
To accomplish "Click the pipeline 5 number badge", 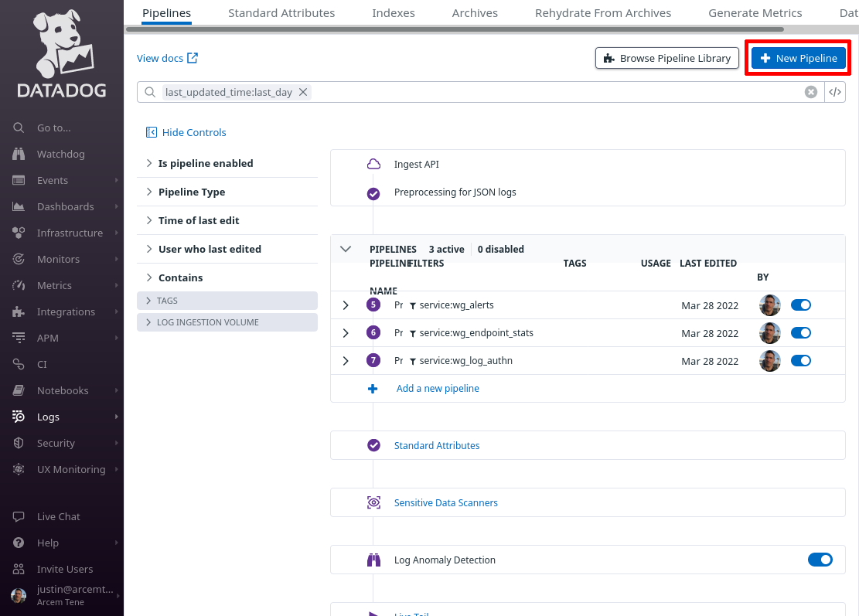I will click(x=373, y=305).
